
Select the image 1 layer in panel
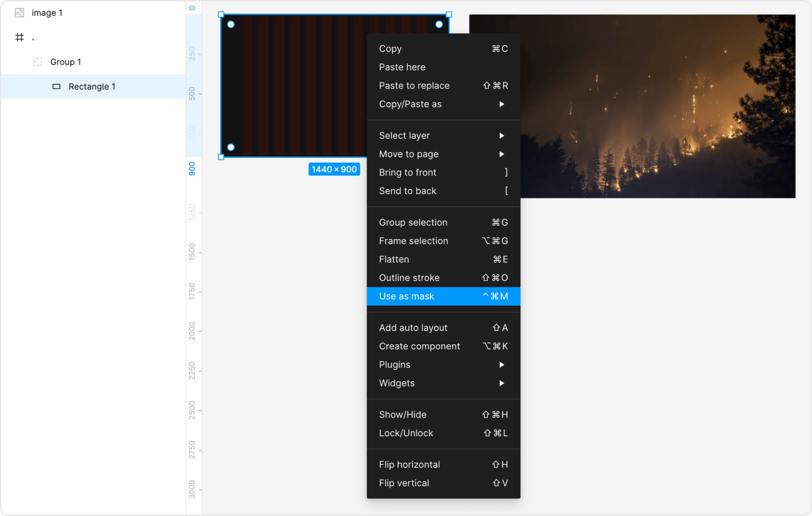(x=47, y=12)
